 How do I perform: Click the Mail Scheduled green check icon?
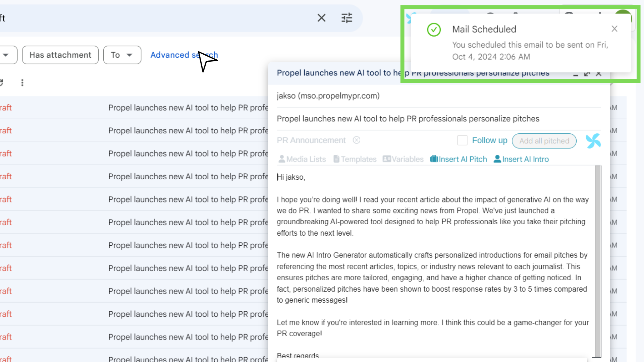click(x=434, y=29)
